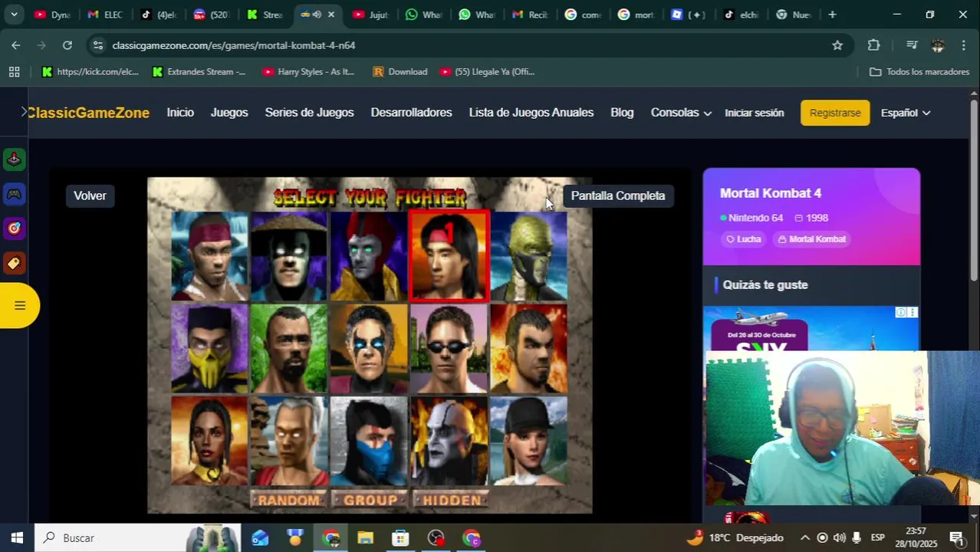Image resolution: width=980 pixels, height=552 pixels.
Task: Switch to the (4)el TikTok tab
Action: tap(159, 15)
